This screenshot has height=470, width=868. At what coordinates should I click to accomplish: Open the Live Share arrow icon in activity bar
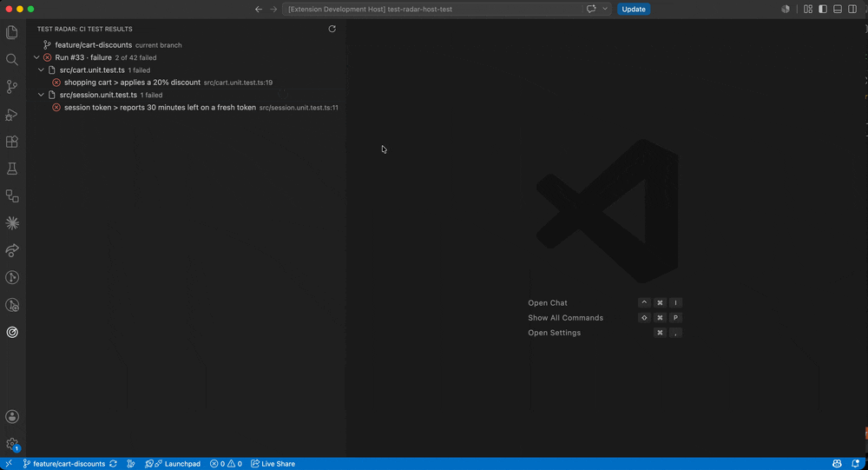(11, 250)
